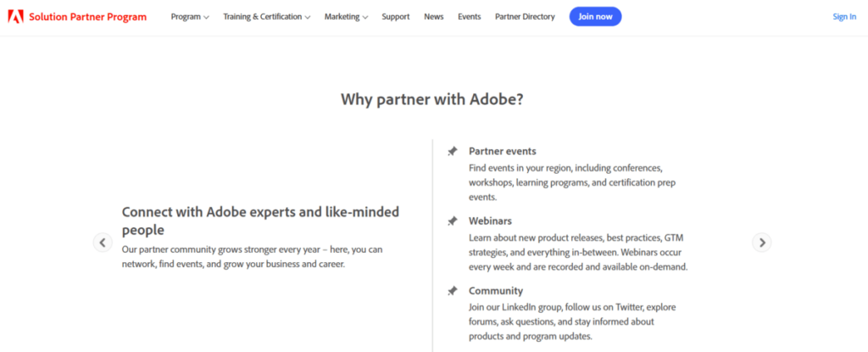The width and height of the screenshot is (868, 352).
Task: Open the Events nav item
Action: point(470,17)
